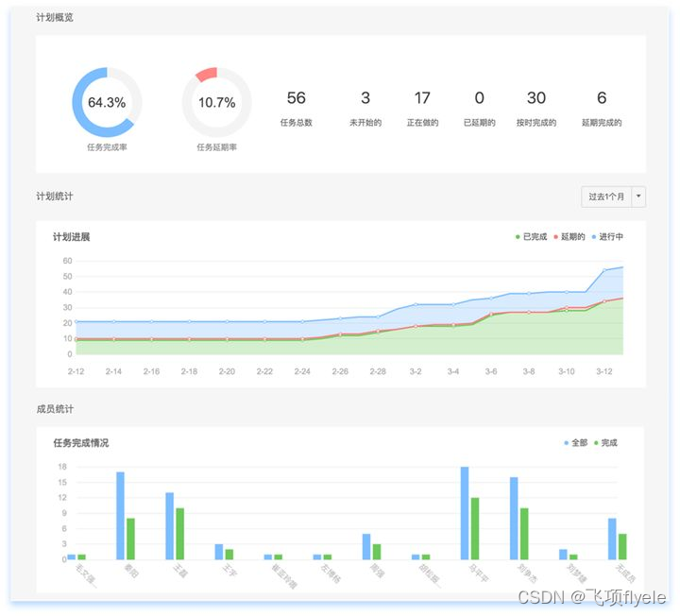Click the 计划统计 section heading
Image resolution: width=680 pixels, height=616 pixels.
point(55,197)
